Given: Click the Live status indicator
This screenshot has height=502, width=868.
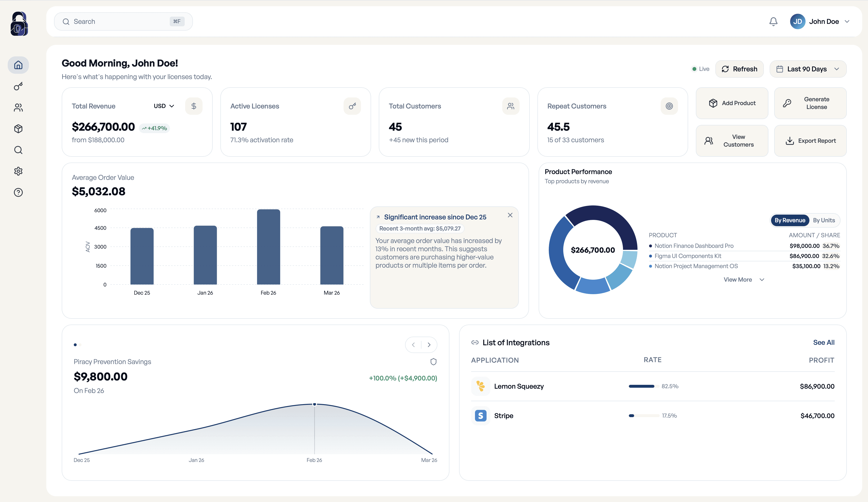Looking at the screenshot, I should pyautogui.click(x=701, y=69).
